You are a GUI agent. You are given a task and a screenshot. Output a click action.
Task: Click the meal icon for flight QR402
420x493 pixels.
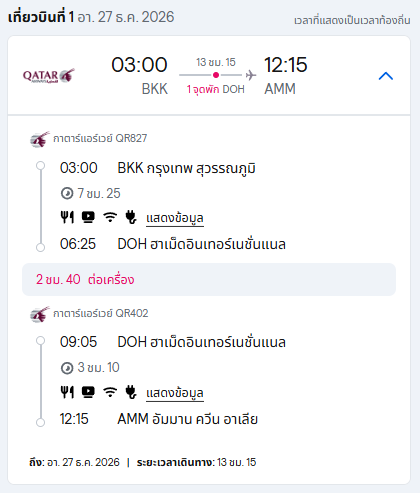[x=67, y=392]
